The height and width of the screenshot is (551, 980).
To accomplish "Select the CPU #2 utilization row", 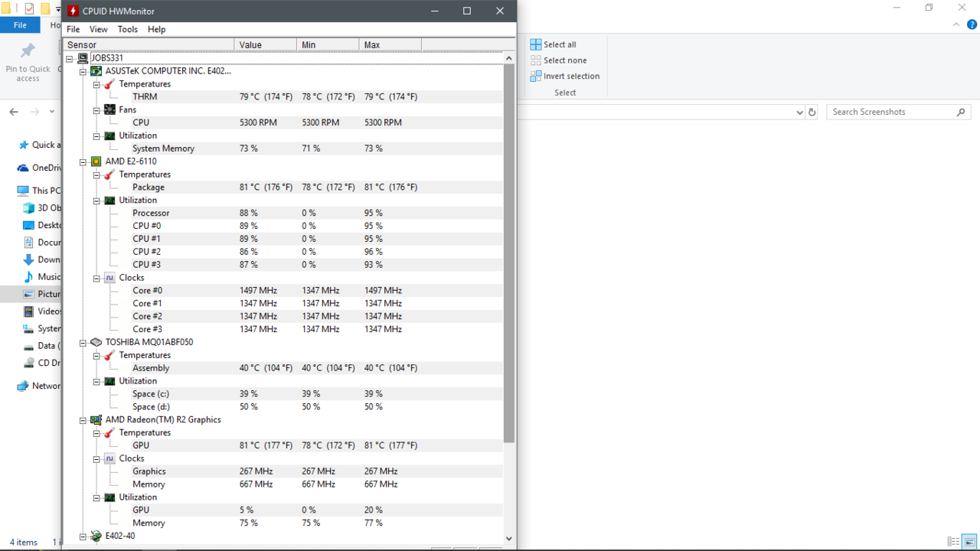I will pos(283,251).
